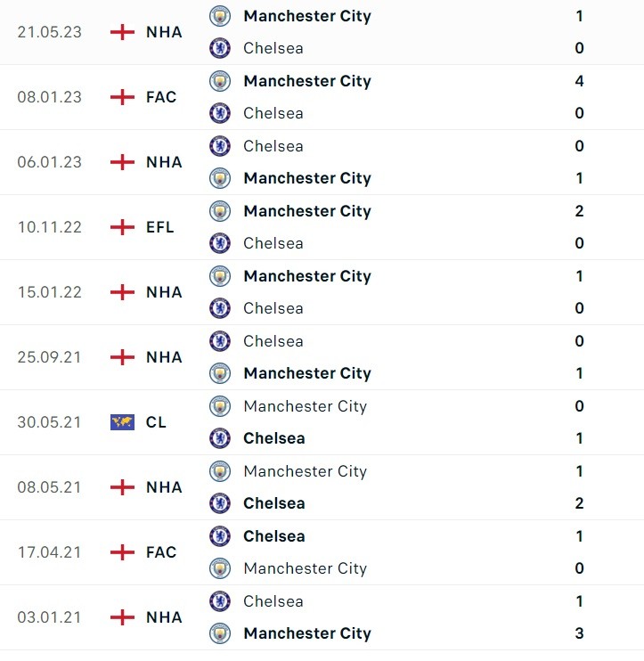Click Chelsea crest in 17.04.21 FAC match
Image resolution: width=644 pixels, height=661 pixels.
coord(219,536)
